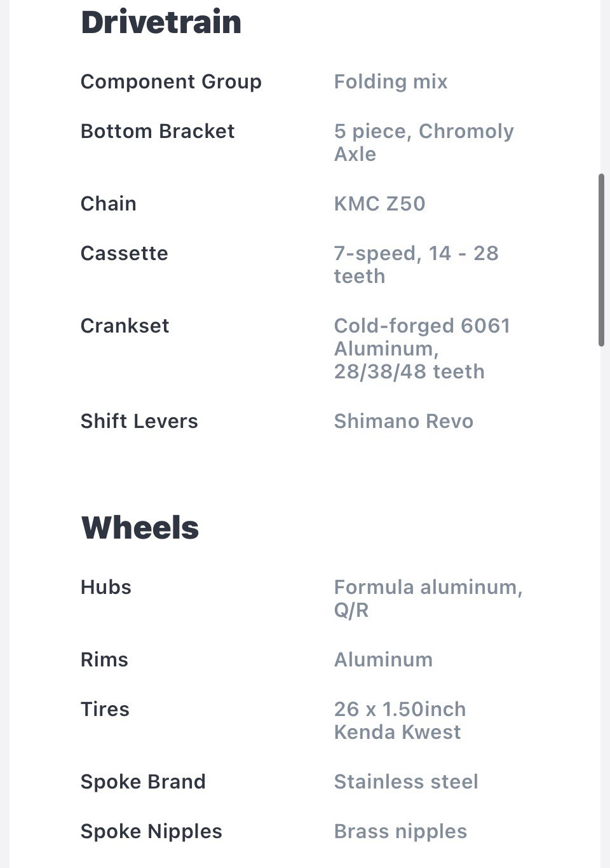Select the Component Group label
The width and height of the screenshot is (610, 868).
[x=171, y=81]
